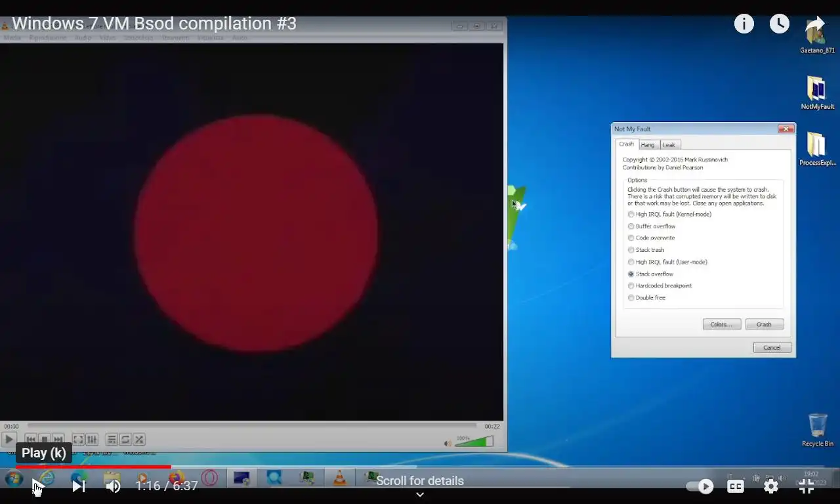
Task: Skip to next YouTube video
Action: coord(78,486)
